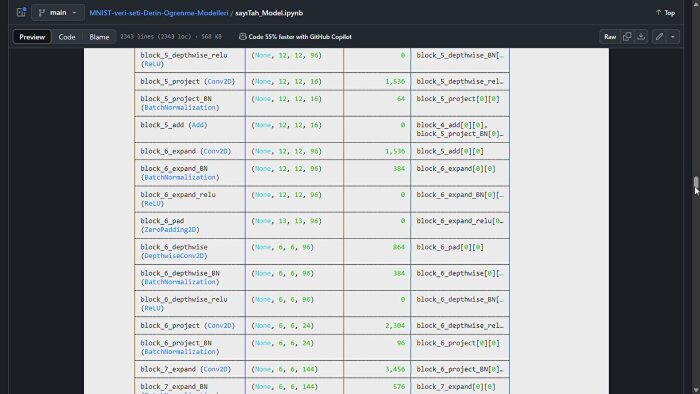Click the up arrow icon beside Top
Image resolution: width=700 pixels, height=394 pixels.
(658, 12)
